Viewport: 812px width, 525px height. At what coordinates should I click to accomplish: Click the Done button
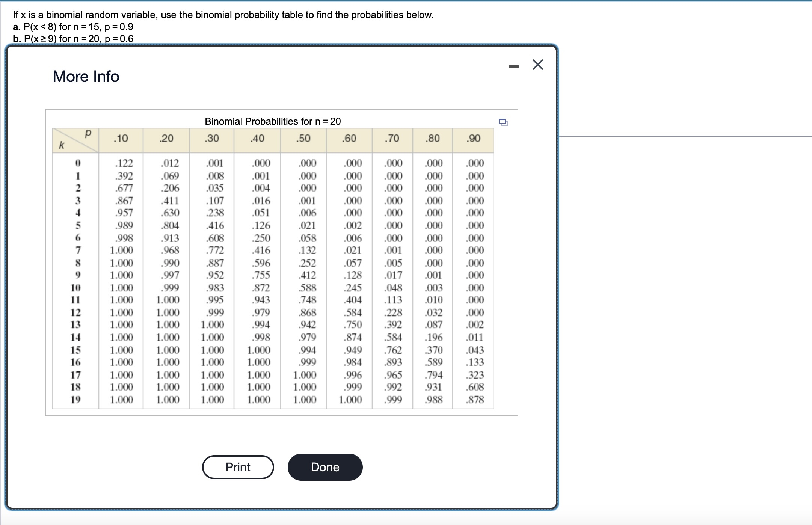325,467
